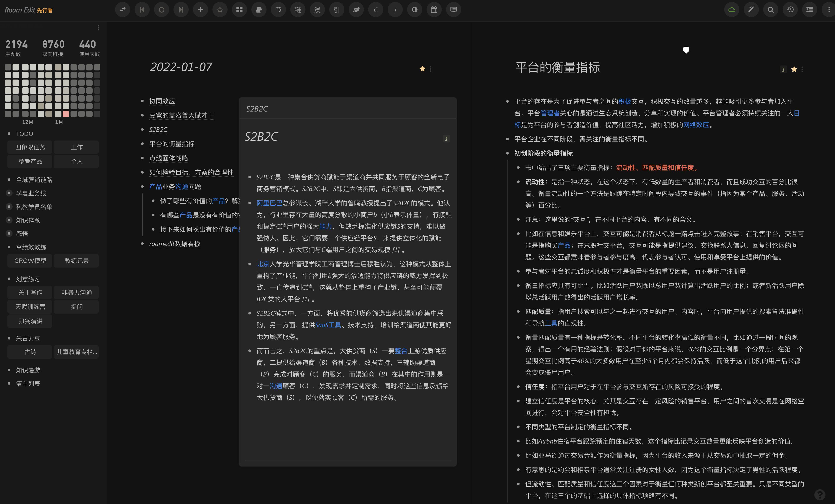This screenshot has width=835, height=504.
Task: Click the magic wand icon
Action: pyautogui.click(x=751, y=10)
